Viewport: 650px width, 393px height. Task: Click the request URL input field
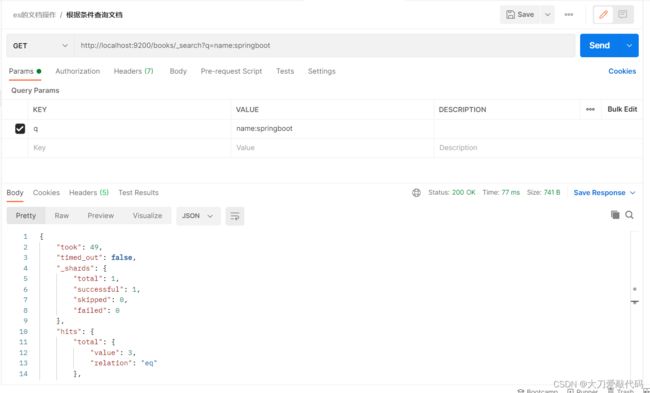coord(325,46)
